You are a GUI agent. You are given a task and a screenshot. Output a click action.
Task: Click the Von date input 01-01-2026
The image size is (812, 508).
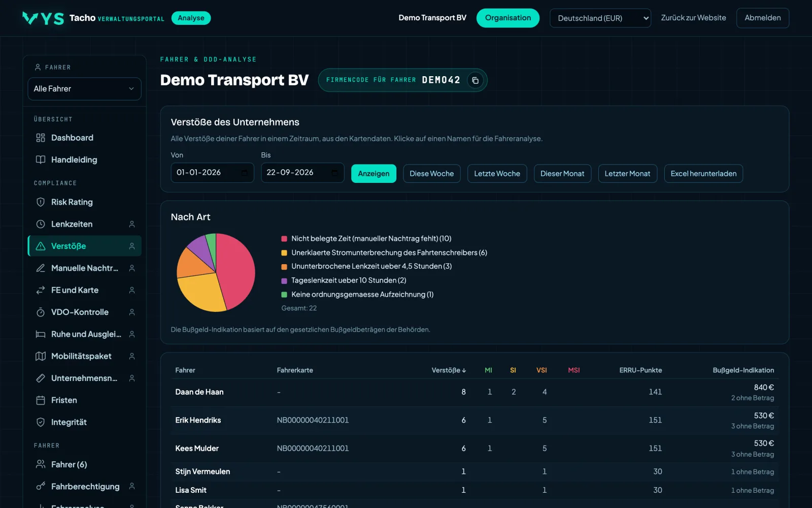tap(212, 173)
